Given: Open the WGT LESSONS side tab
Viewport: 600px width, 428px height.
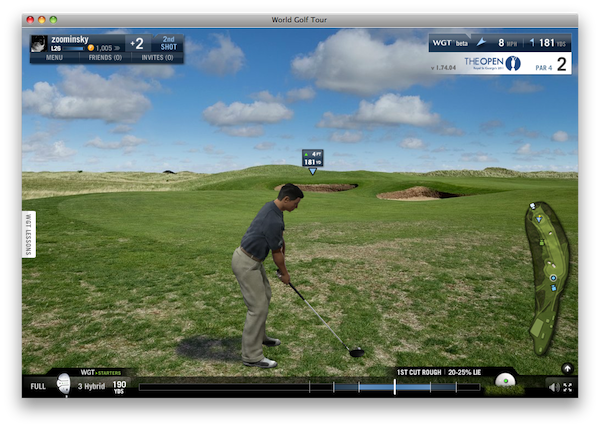Looking at the screenshot, I should click(x=29, y=234).
